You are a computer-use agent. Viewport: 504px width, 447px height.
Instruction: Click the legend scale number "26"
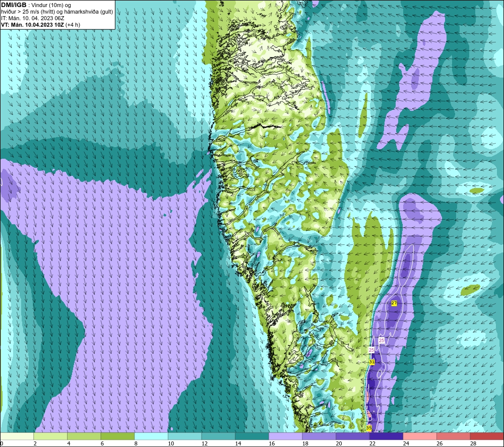click(439, 443)
